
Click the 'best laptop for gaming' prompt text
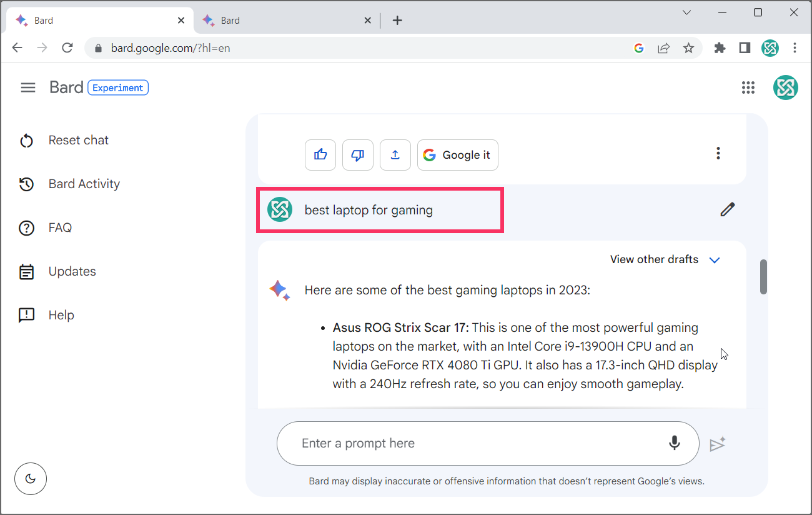pos(369,210)
